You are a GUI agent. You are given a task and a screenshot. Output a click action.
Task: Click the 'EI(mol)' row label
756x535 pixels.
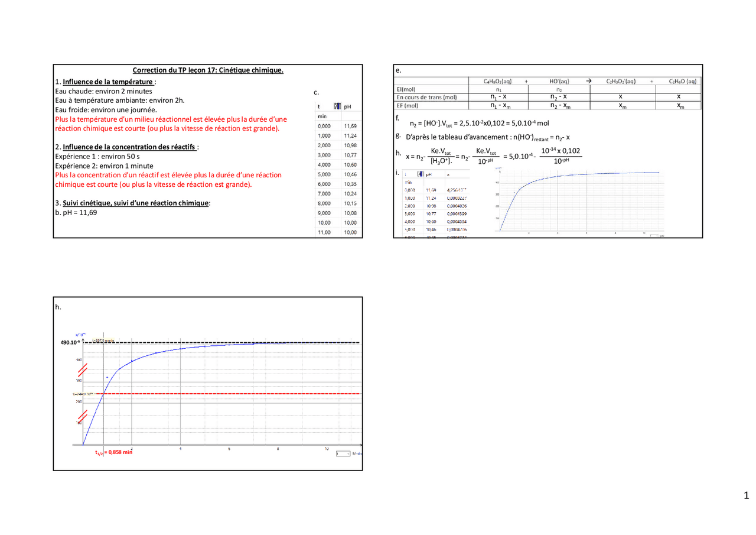click(x=407, y=89)
